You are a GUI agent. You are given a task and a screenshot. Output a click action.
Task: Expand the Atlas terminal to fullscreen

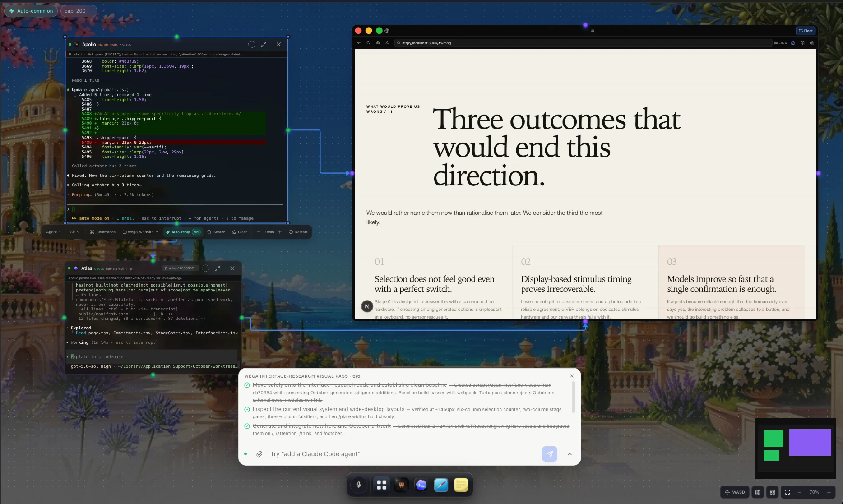click(218, 268)
